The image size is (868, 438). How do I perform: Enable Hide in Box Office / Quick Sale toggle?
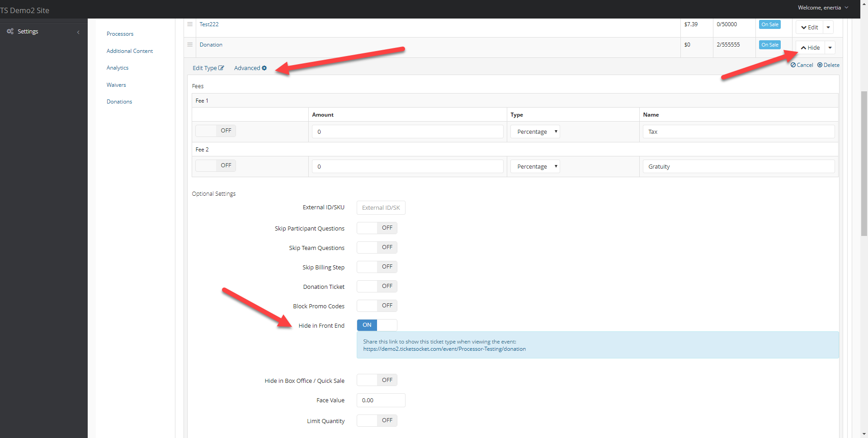[377, 380]
